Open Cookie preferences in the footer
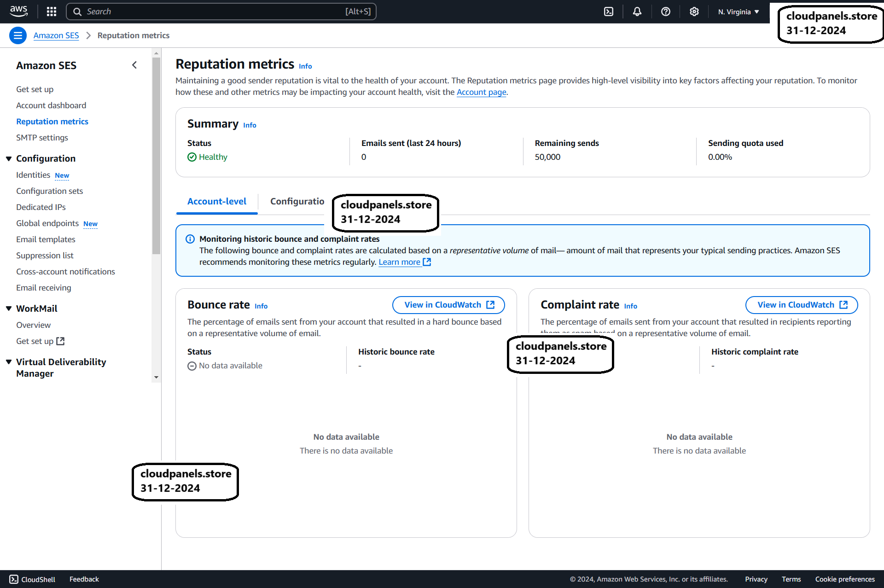The width and height of the screenshot is (884, 588). (845, 579)
